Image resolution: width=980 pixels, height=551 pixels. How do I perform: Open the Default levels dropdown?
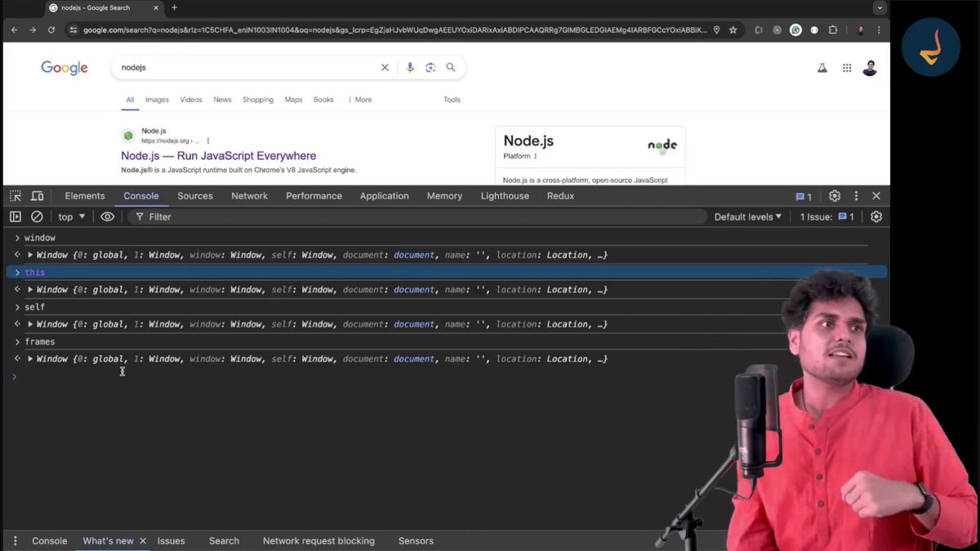tap(748, 216)
